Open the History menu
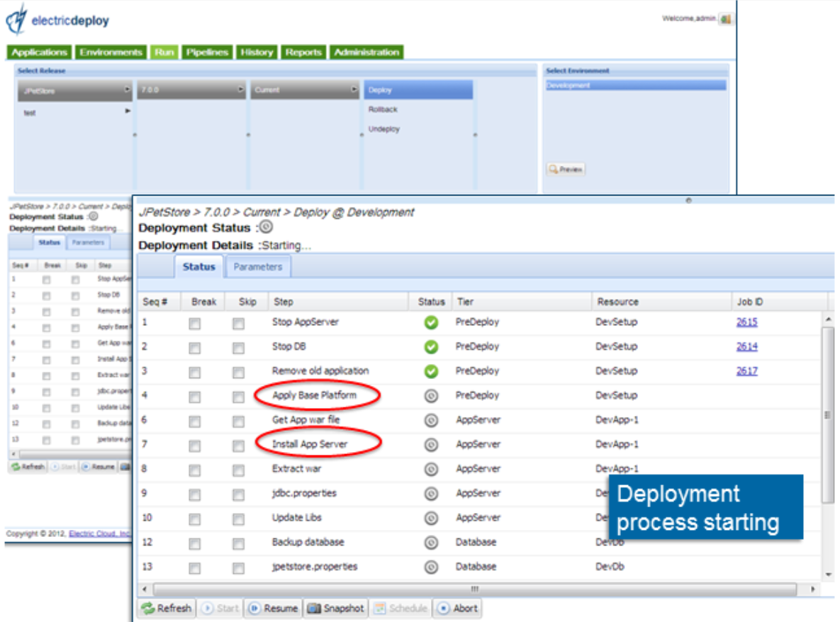The image size is (840, 622). [x=257, y=52]
